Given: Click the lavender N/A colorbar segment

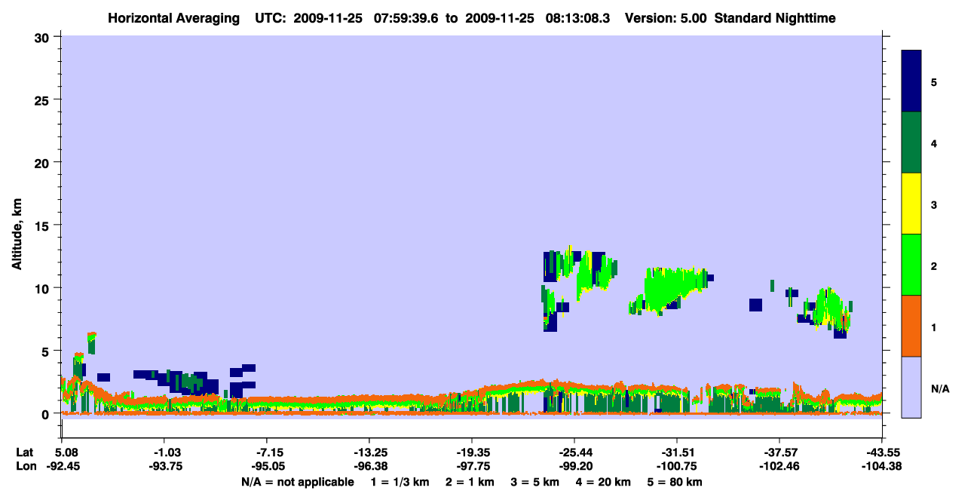Looking at the screenshot, I should (x=911, y=387).
